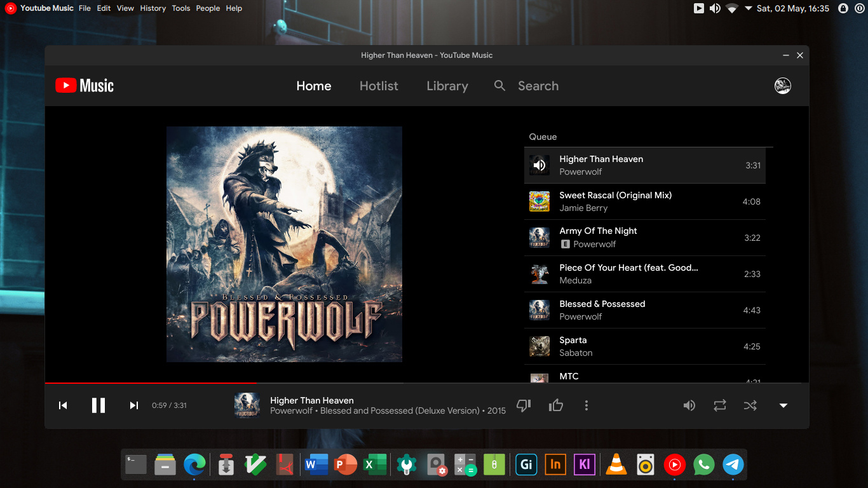This screenshot has height=488, width=868.
Task: Toggle repeat mode
Action: pyautogui.click(x=719, y=405)
